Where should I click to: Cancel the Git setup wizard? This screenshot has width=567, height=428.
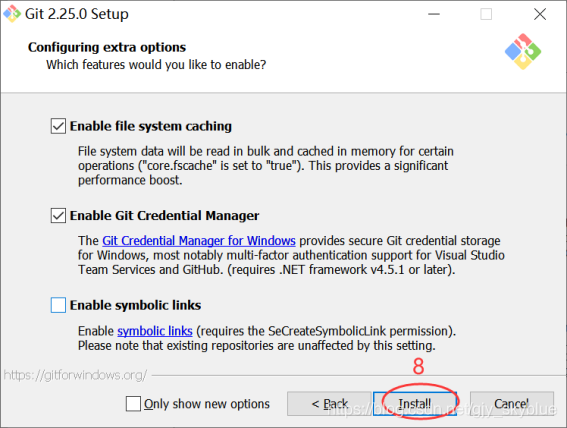coord(512,403)
